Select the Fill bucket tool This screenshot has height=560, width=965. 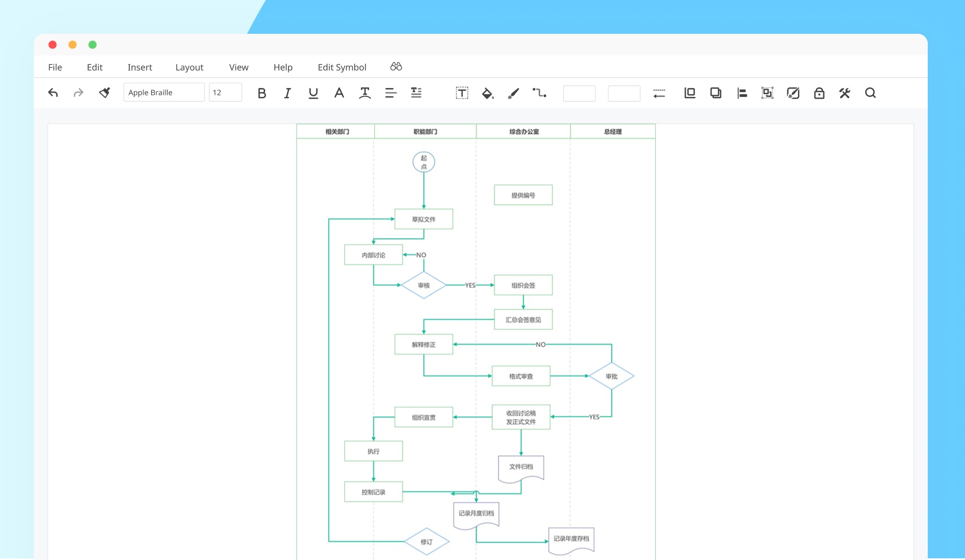(x=488, y=93)
